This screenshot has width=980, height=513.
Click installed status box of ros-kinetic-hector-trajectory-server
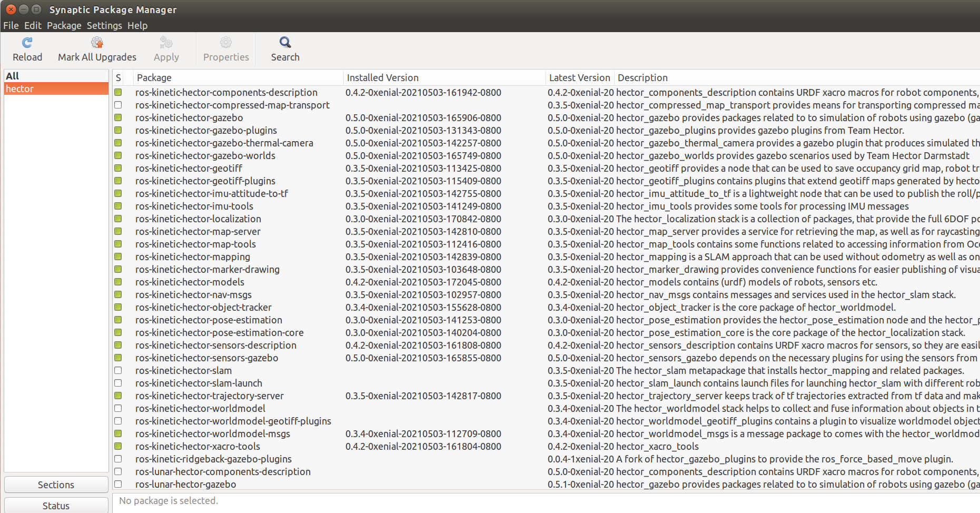pos(118,396)
